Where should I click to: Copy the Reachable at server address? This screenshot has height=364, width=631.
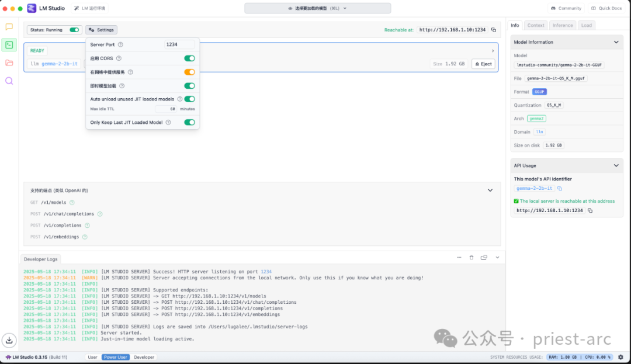494,30
